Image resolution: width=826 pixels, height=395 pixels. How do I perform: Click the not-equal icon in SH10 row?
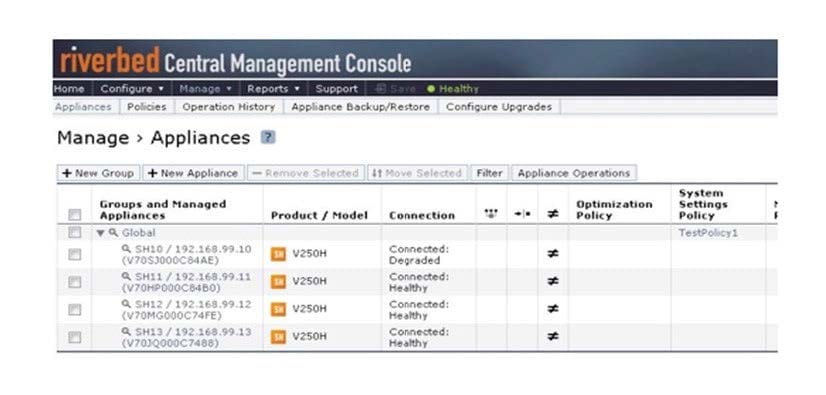[553, 254]
